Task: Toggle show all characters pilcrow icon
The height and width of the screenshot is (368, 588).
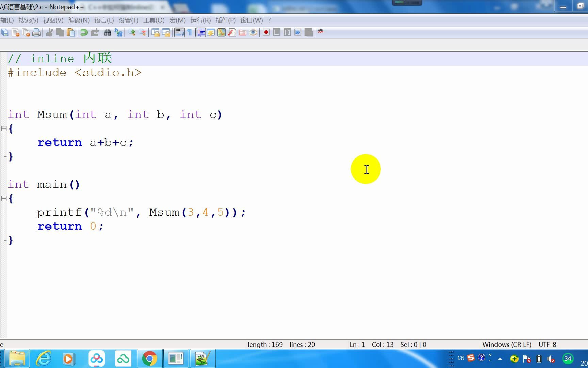Action: click(190, 32)
